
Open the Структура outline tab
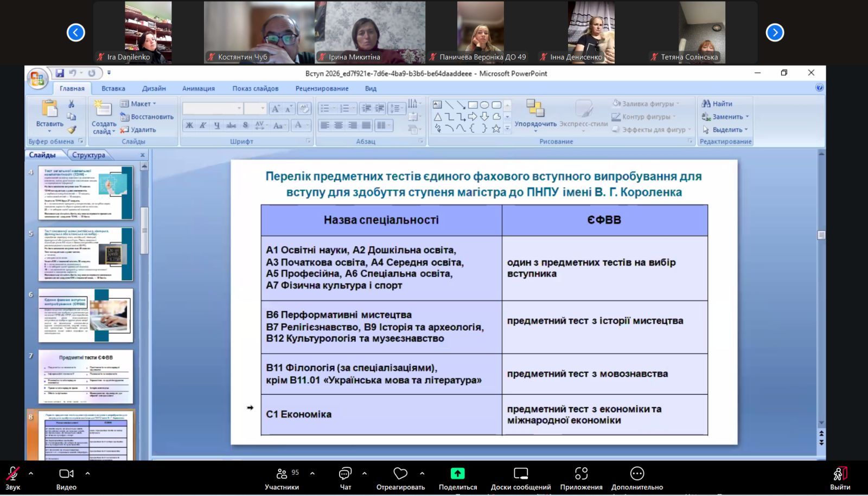pyautogui.click(x=88, y=155)
